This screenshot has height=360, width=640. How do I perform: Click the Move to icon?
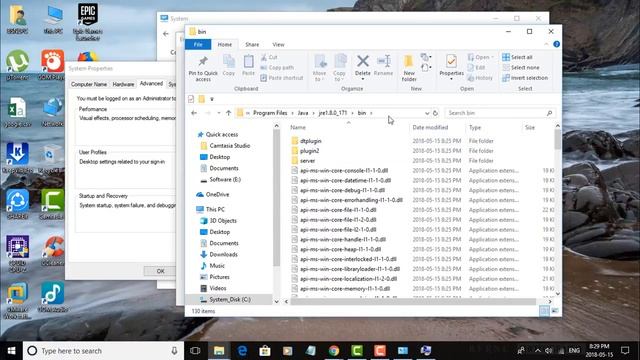point(320,61)
